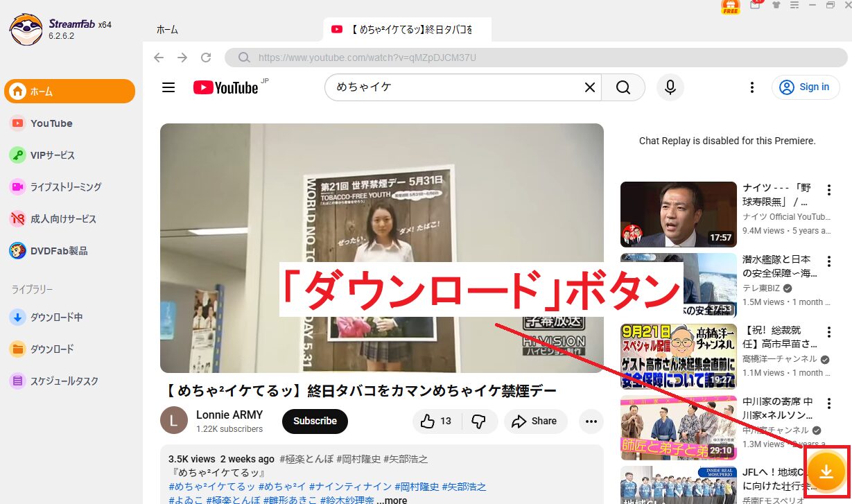Screen dimensions: 852x504
Task: Start voice search with the microphone icon
Action: point(669,87)
